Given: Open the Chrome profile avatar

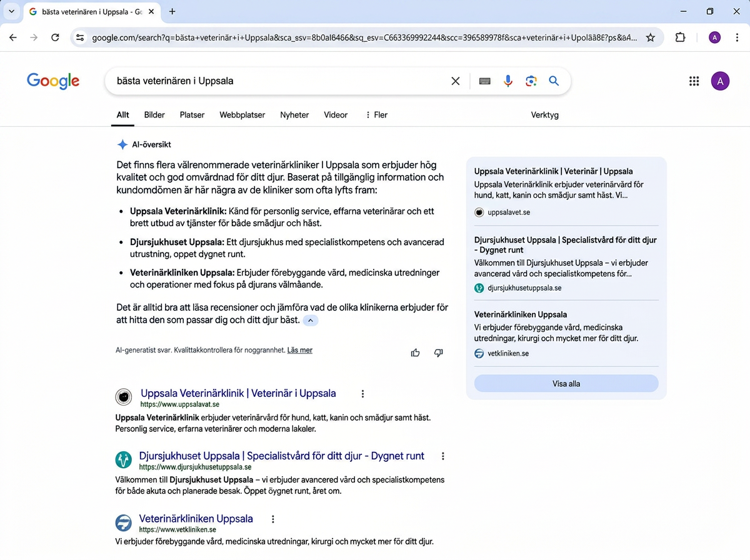Looking at the screenshot, I should click(714, 37).
